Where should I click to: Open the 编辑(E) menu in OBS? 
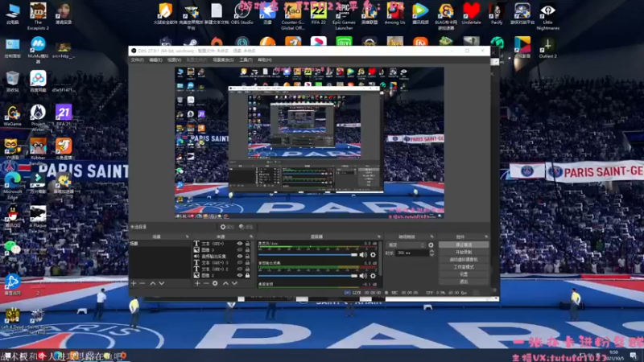coord(155,60)
